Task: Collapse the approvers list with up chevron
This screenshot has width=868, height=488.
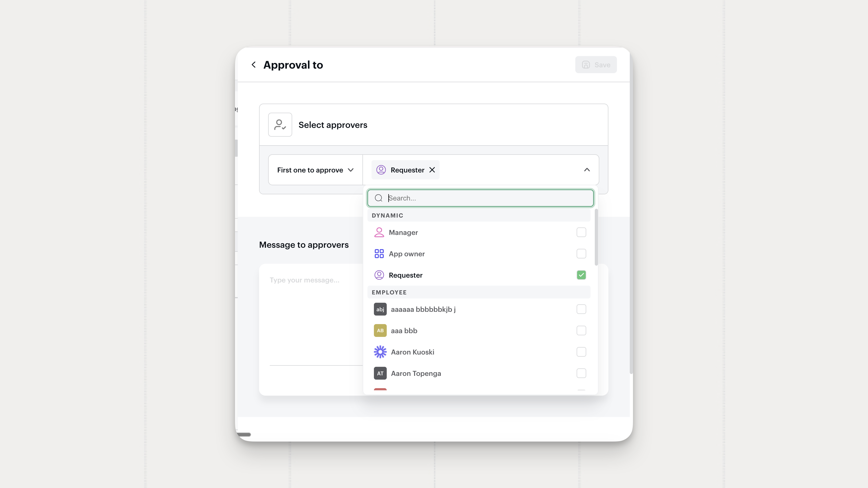Action: click(587, 170)
